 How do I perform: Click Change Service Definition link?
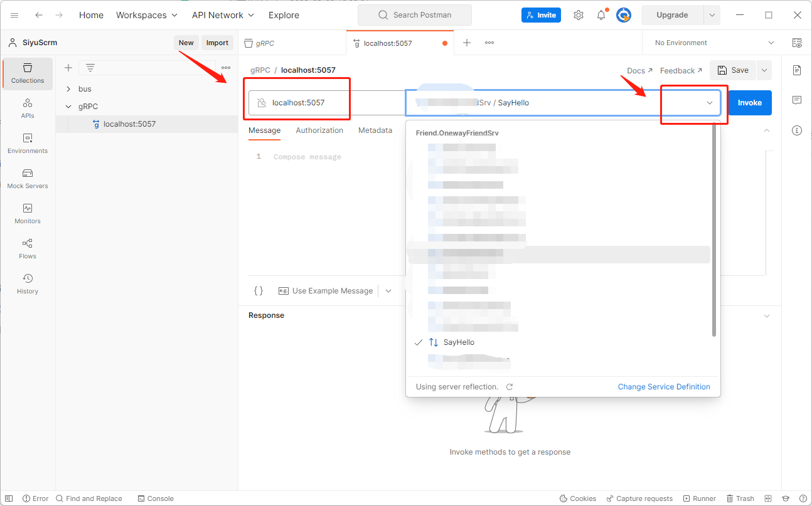click(x=664, y=387)
